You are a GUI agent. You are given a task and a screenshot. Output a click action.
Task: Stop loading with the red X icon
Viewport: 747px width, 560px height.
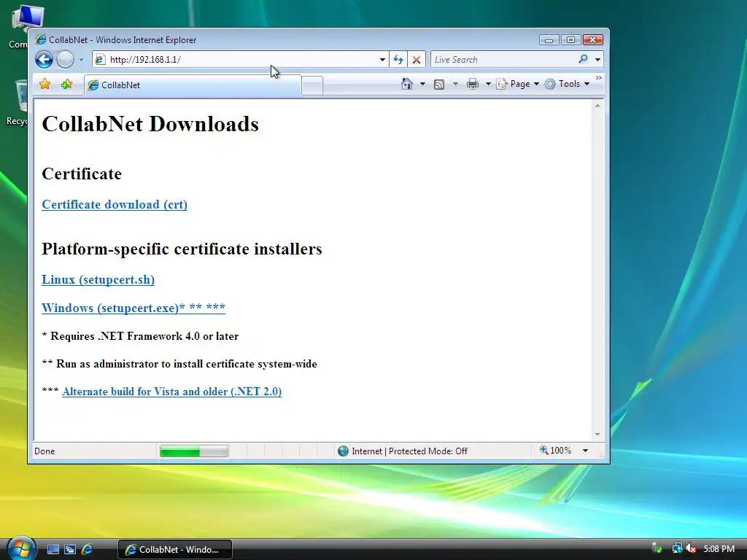point(417,60)
